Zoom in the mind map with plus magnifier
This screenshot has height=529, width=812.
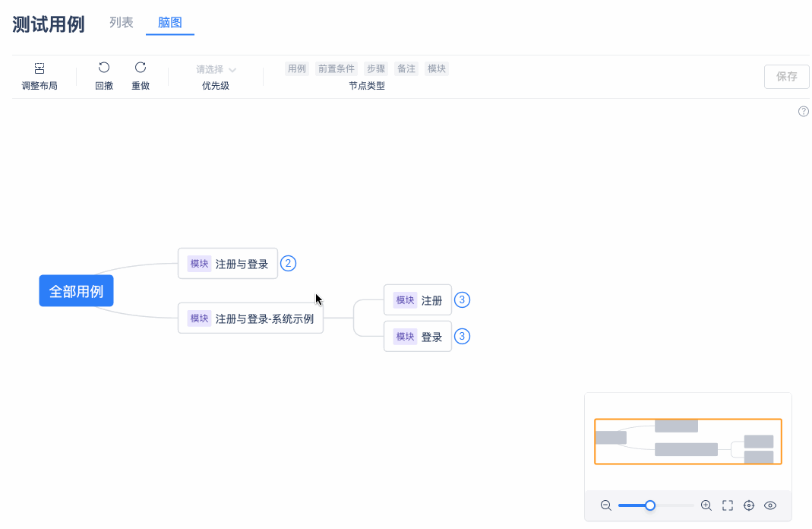(x=706, y=505)
